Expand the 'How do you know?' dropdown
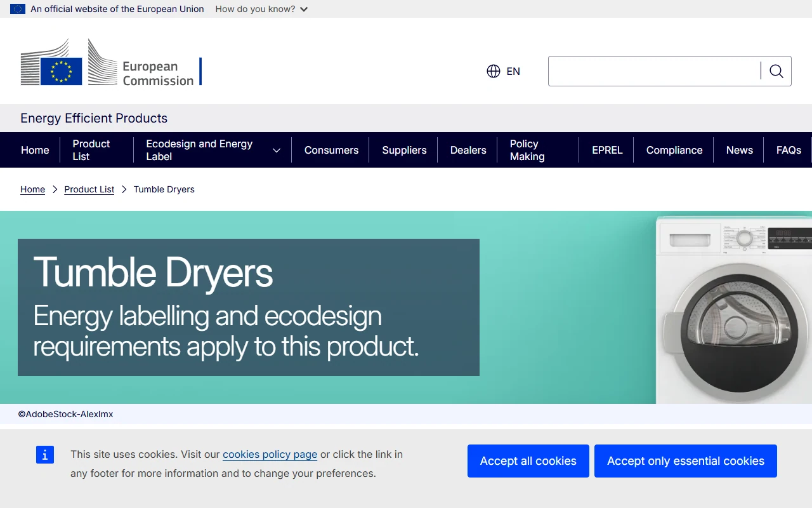Viewport: 812px width, 508px height. pos(261,9)
